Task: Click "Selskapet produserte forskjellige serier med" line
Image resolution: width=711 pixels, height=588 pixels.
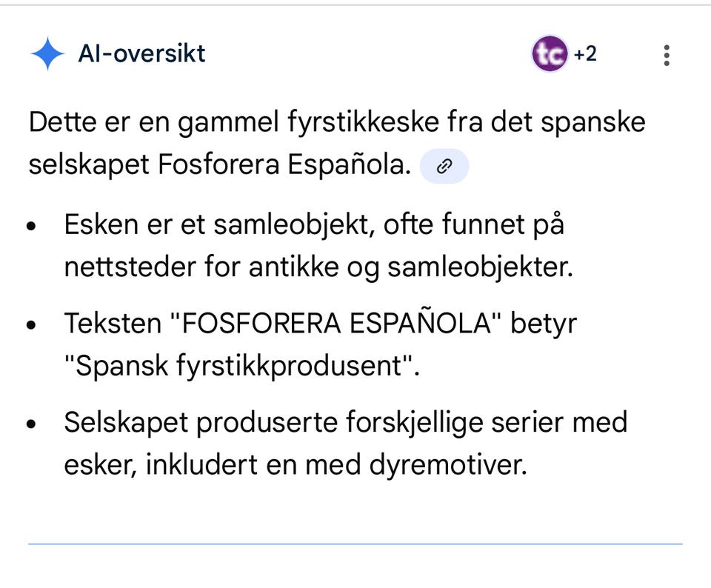Action: tap(346, 423)
